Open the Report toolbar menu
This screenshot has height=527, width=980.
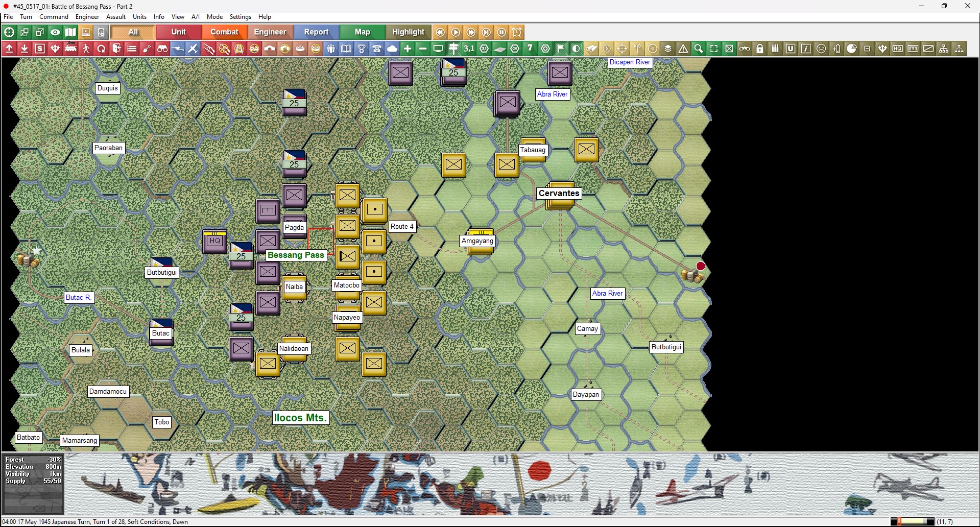316,32
